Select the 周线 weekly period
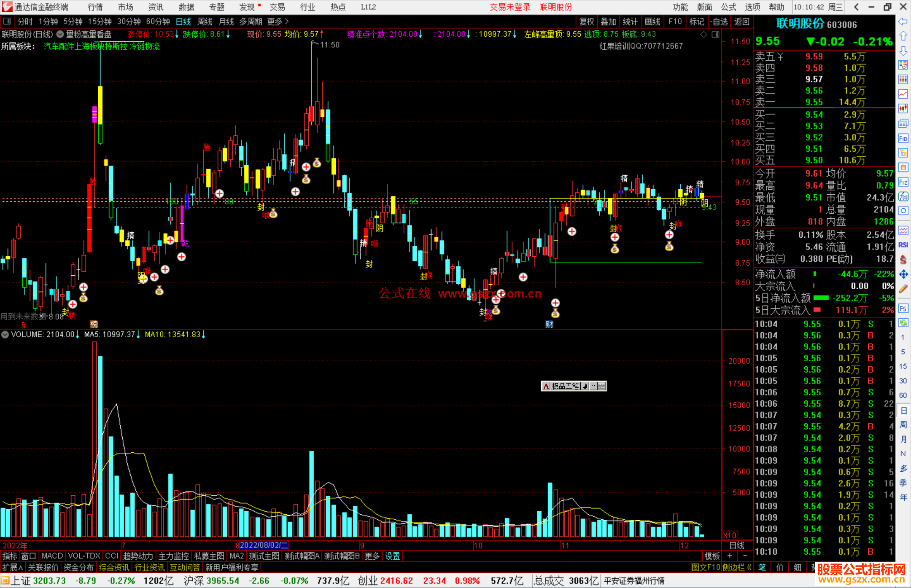The height and width of the screenshot is (588, 911). pos(205,21)
